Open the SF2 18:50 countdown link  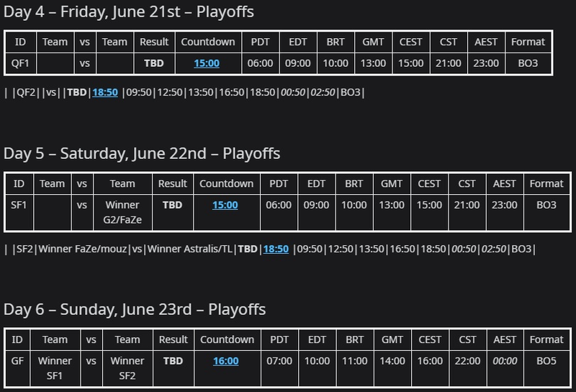[x=276, y=249]
